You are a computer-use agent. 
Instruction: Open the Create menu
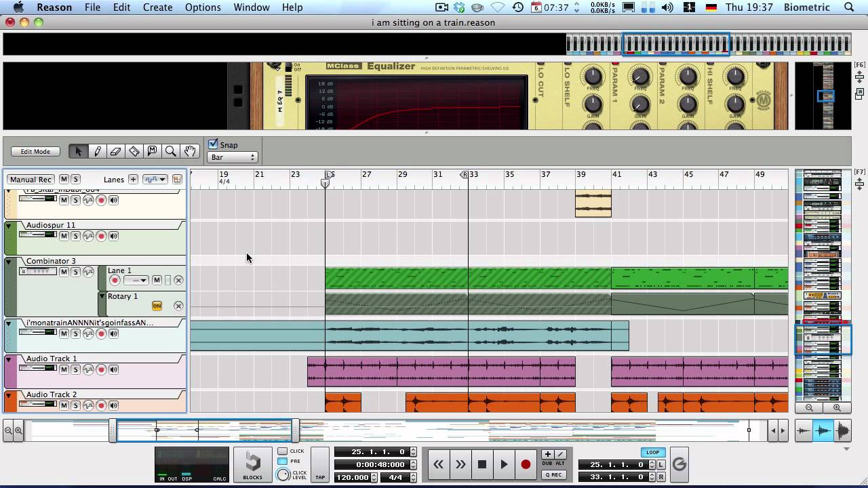pos(157,7)
